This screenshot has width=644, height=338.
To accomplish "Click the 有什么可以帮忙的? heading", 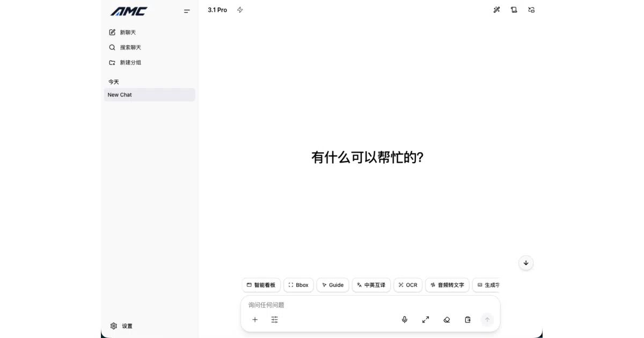I will (368, 157).
